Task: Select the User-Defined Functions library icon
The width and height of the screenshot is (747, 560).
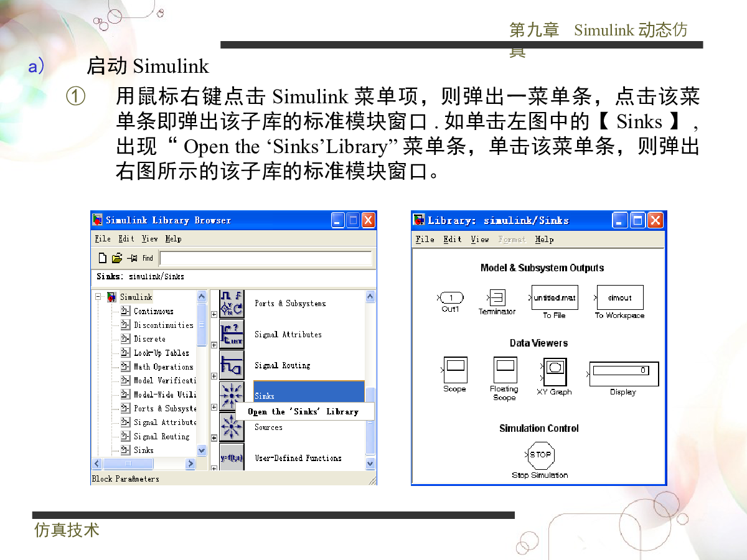Action: (232, 457)
